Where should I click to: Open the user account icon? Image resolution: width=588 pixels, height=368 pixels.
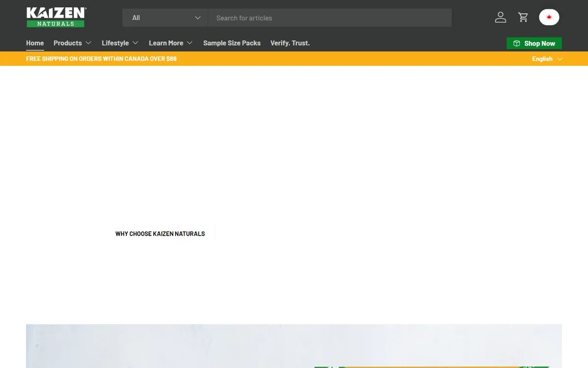[500, 18]
